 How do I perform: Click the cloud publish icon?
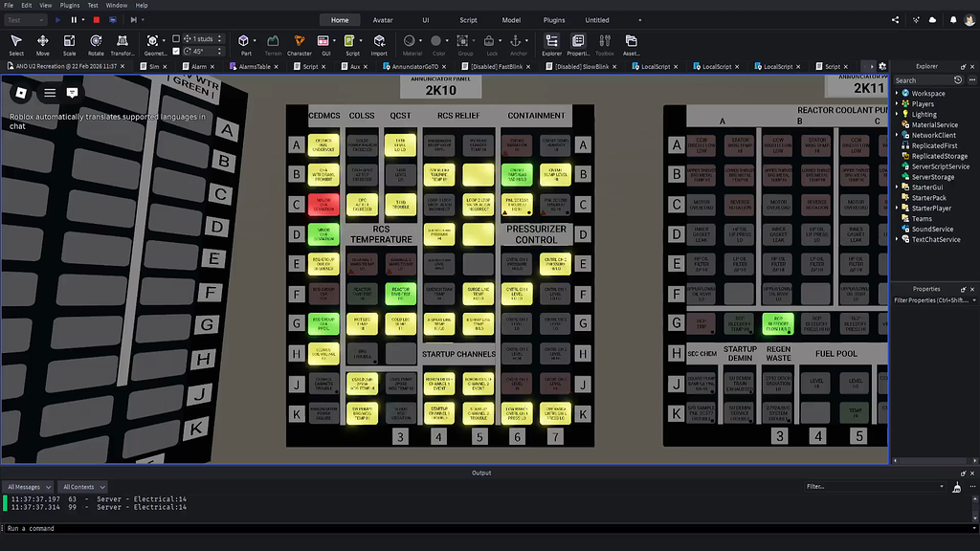[932, 20]
